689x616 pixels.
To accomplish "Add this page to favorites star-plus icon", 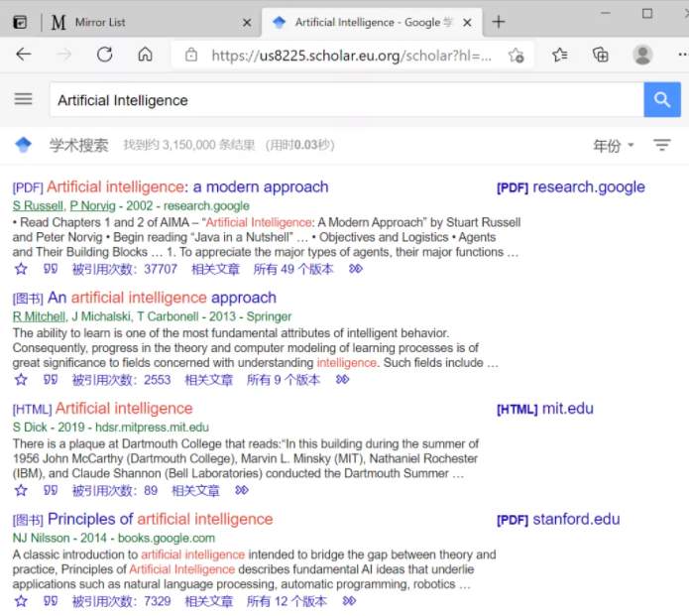I will pos(516,56).
